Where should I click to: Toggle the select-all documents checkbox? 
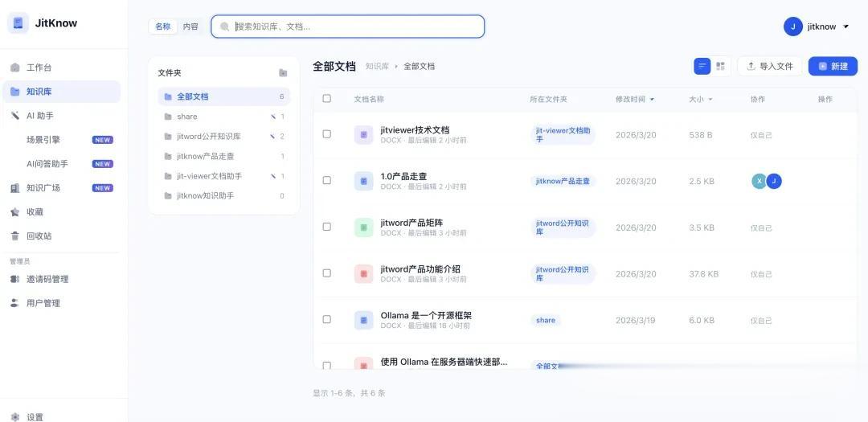point(327,99)
